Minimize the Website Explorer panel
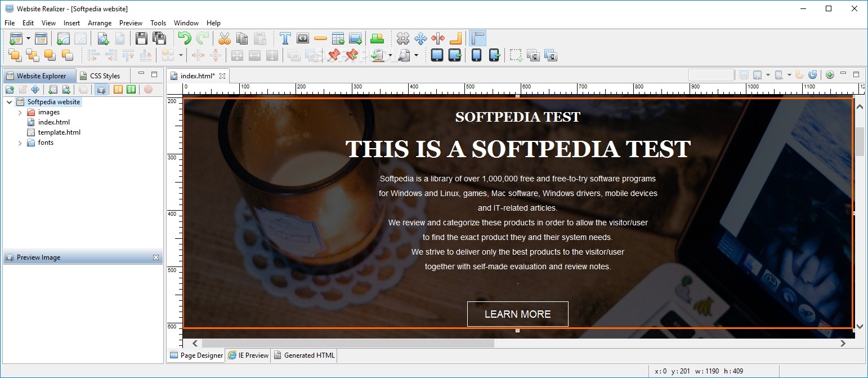The image size is (868, 378). (141, 74)
